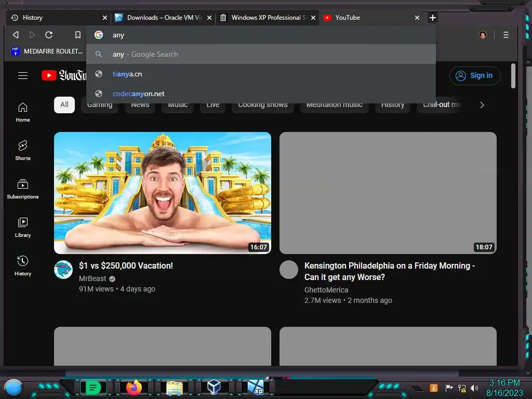532x399 pixels.
Task: Select the All filter chip
Action: 64,104
